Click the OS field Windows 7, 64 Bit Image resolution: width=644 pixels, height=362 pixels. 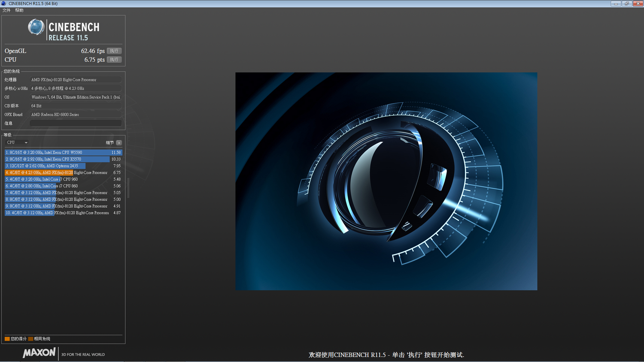tap(76, 97)
